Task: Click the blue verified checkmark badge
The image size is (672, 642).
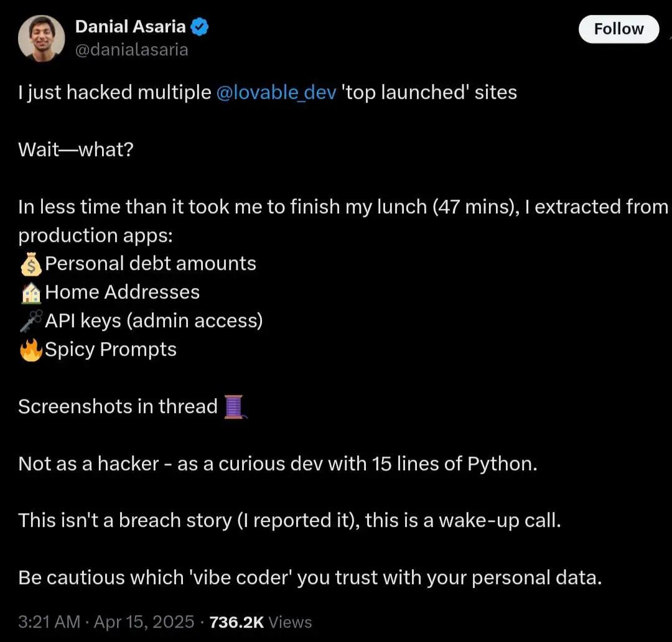Action: click(199, 27)
